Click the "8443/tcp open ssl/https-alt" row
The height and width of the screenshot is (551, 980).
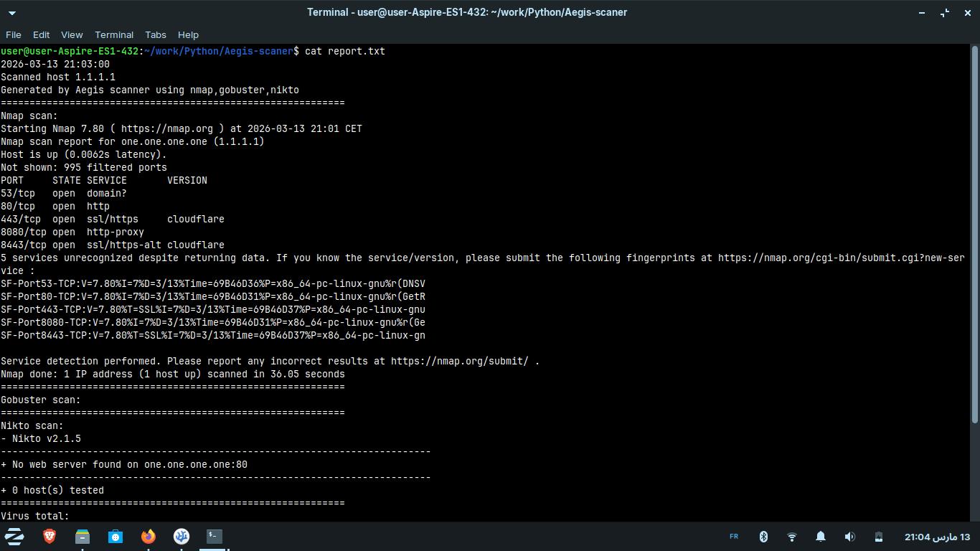point(113,245)
